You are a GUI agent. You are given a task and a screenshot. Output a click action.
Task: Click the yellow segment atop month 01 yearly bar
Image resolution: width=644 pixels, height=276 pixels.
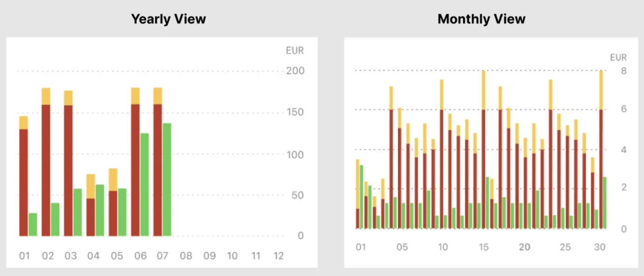pyautogui.click(x=23, y=123)
